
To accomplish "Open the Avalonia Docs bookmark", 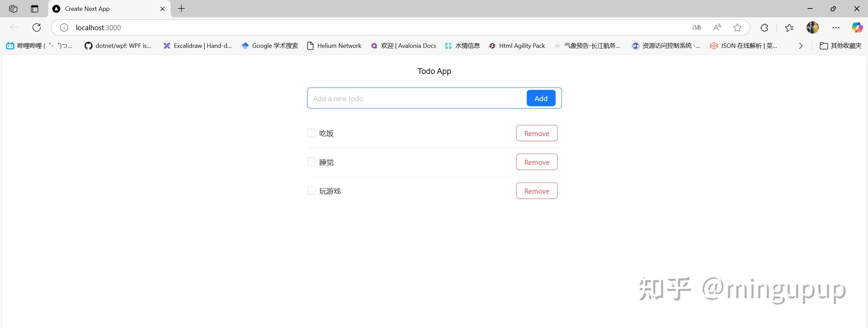I will [x=404, y=45].
